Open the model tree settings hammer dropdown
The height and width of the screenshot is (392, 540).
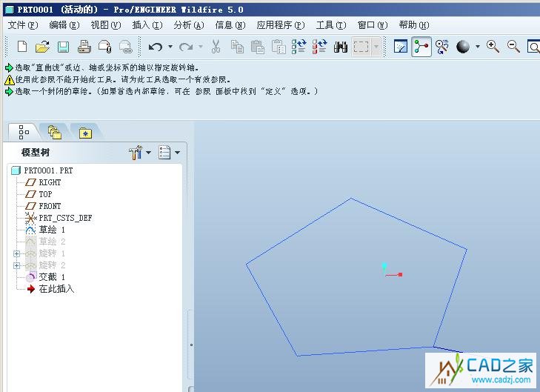click(139, 153)
